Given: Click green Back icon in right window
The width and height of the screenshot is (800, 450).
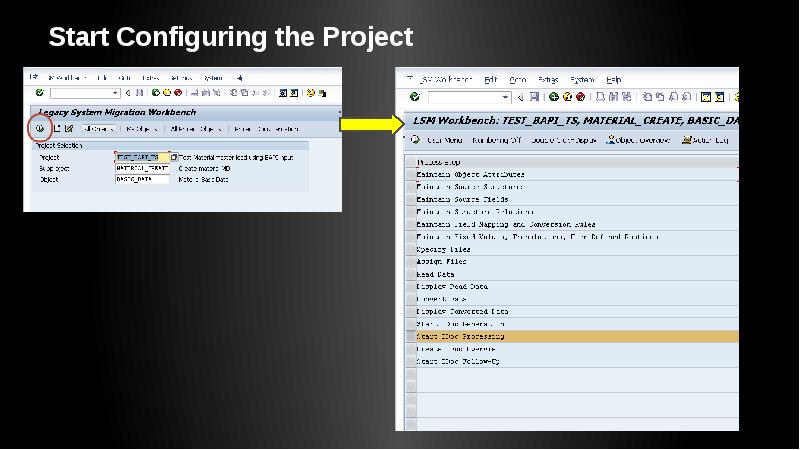Looking at the screenshot, I should pos(554,96).
